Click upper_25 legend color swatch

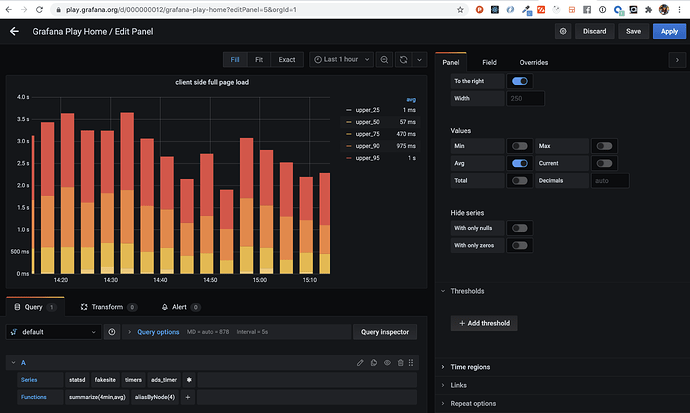tap(349, 110)
